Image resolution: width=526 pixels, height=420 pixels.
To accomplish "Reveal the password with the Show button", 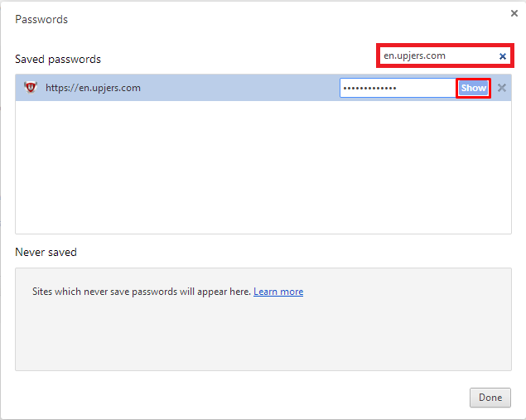I will click(473, 88).
